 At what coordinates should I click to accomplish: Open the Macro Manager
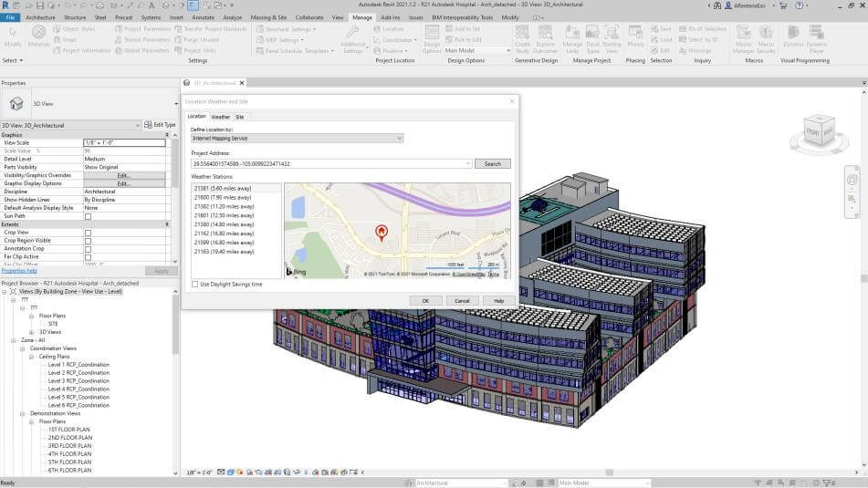tap(744, 36)
